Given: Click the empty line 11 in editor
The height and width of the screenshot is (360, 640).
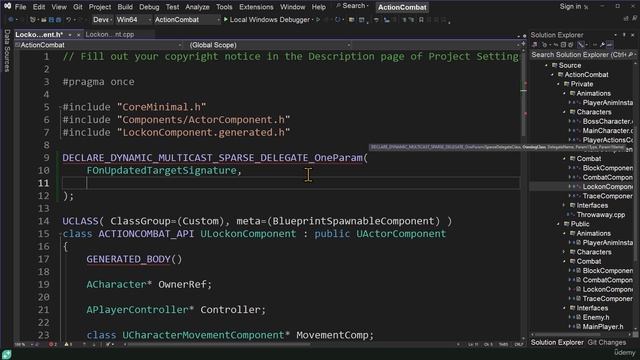Looking at the screenshot, I should pyautogui.click(x=291, y=183).
